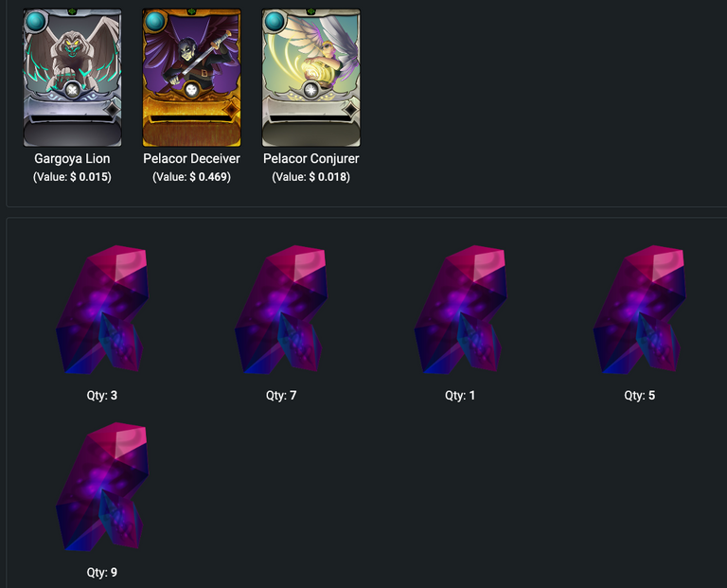The image size is (727, 588).
Task: Click the Pelacor Deceiver value $ 0.469
Action: click(x=208, y=177)
